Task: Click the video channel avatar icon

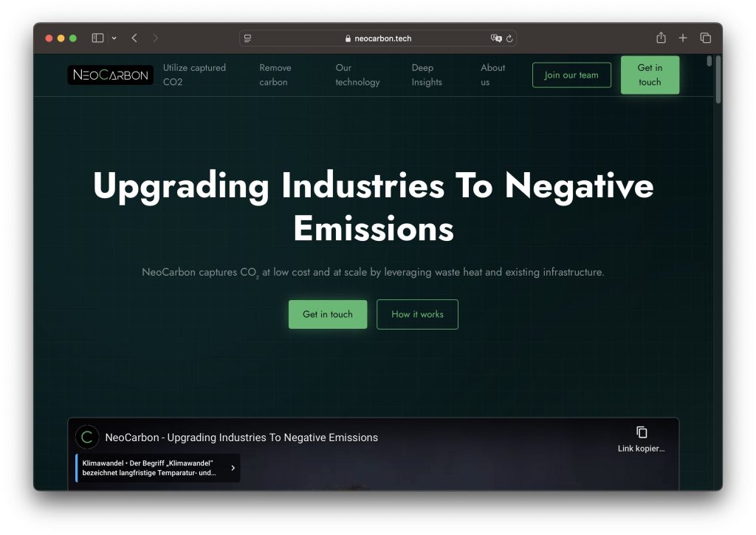Action: click(x=87, y=437)
